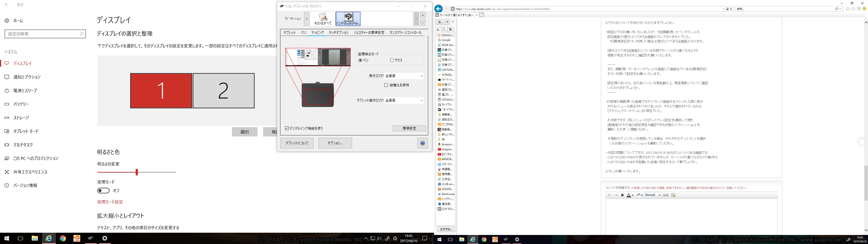Open the 表示エリア dropdown
The height and width of the screenshot is (244, 868).
point(404,76)
